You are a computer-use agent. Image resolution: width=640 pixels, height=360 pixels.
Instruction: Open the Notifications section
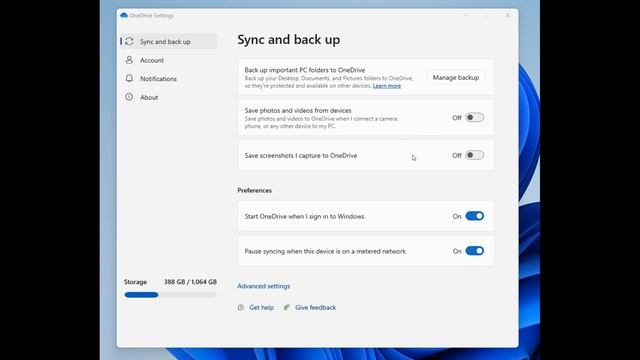tap(169, 78)
